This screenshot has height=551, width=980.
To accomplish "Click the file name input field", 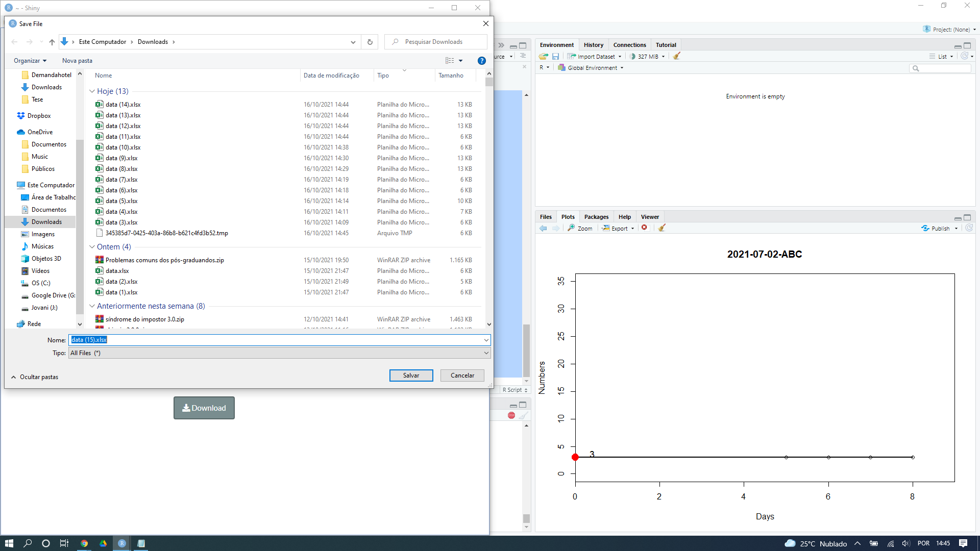I will [x=279, y=339].
